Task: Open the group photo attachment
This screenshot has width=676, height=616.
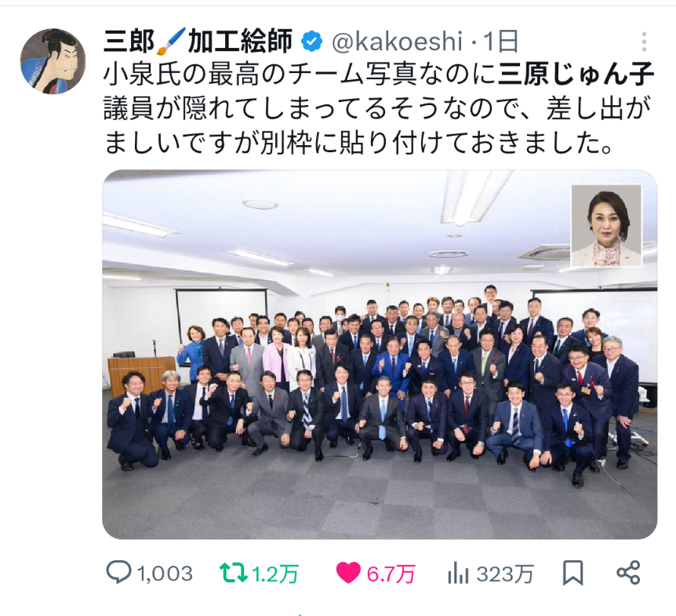Action: click(x=380, y=354)
